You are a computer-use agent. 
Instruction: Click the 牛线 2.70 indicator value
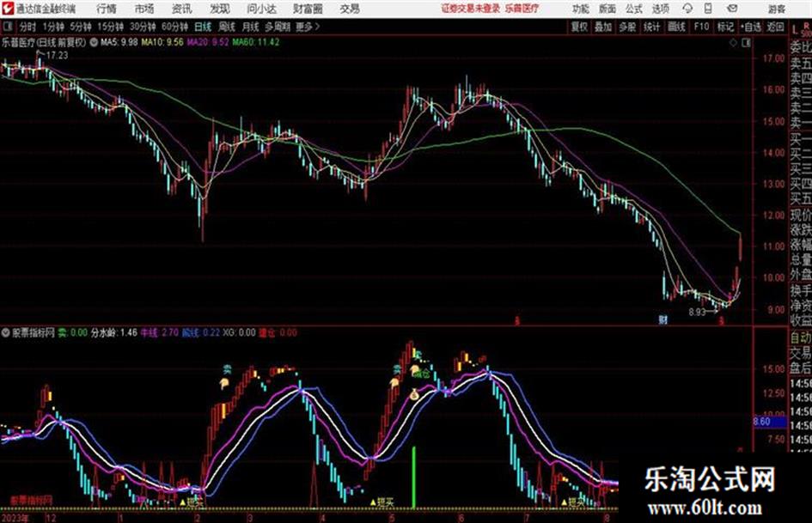(x=160, y=332)
